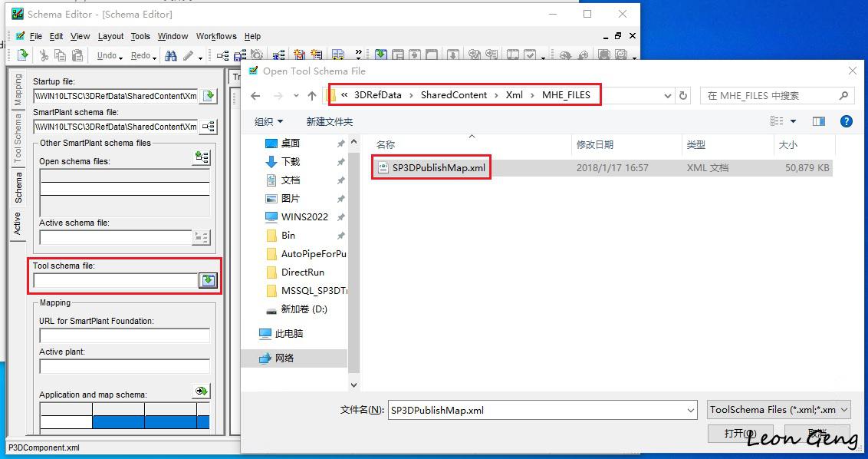Open the Tools menu
Image resolution: width=868 pixels, height=459 pixels.
[x=140, y=36]
